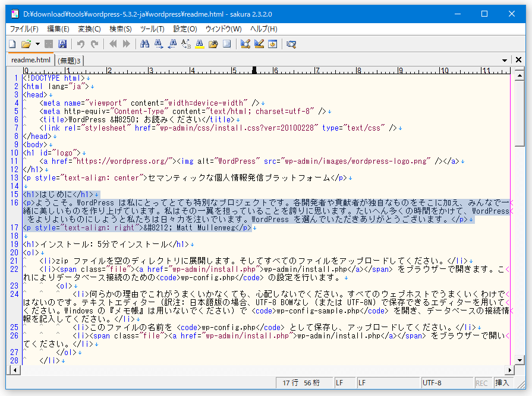Create a new file with the blank page icon
The height and width of the screenshot is (396, 532).
tap(12, 44)
